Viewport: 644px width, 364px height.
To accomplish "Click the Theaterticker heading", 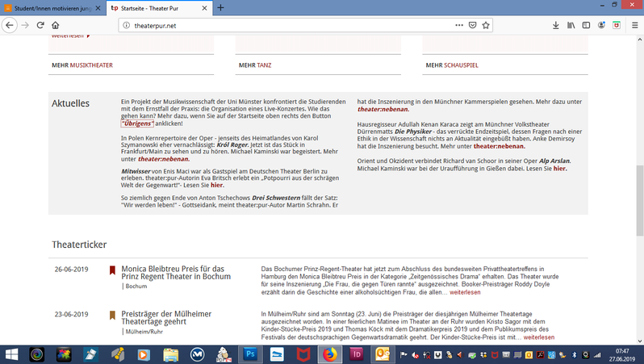I will tap(79, 245).
